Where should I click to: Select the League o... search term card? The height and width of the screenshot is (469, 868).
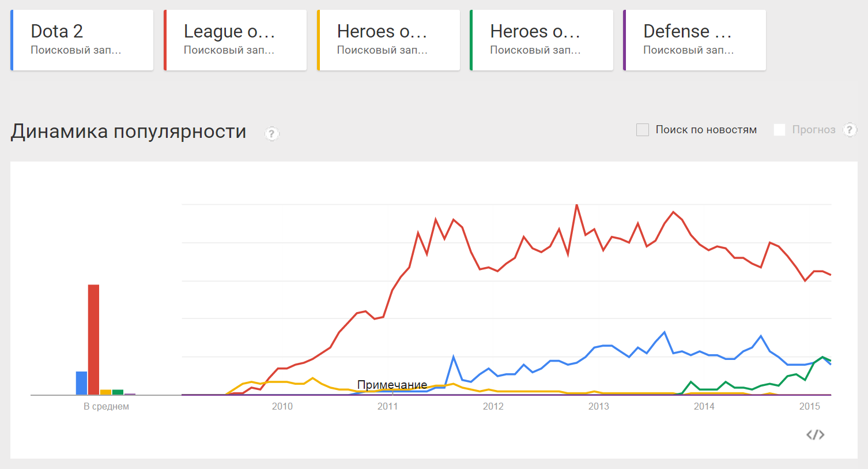[235, 40]
